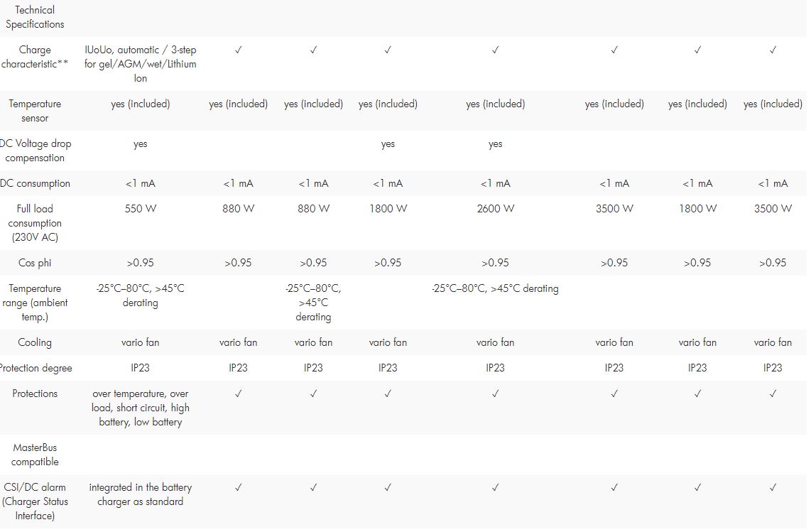Click last checkmark in Charge characteristic row
Viewport: 811px width, 532px height.
coord(773,50)
